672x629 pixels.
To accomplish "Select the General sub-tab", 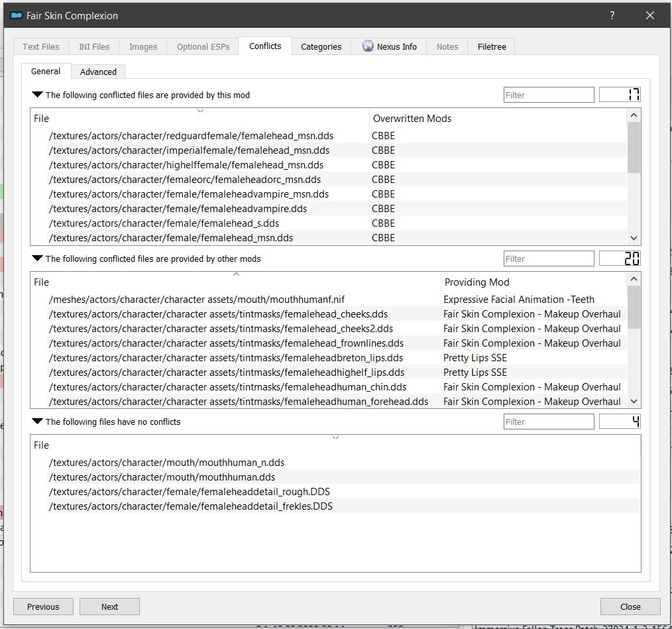I will click(x=46, y=71).
